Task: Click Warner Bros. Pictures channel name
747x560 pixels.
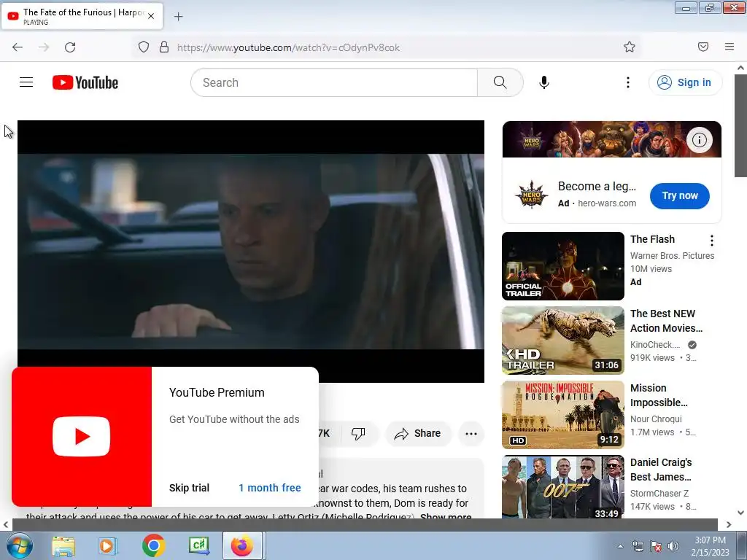Action: click(672, 256)
